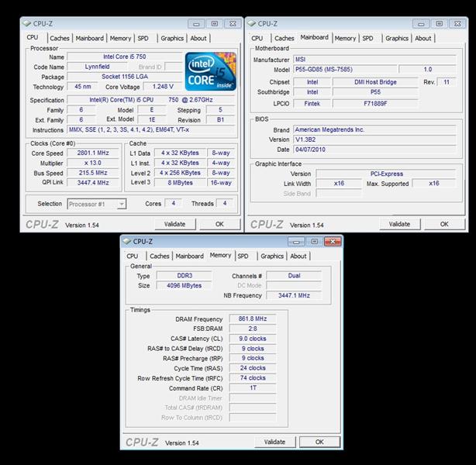Image resolution: width=476 pixels, height=465 pixels.
Task: Open About tab in top-left CPU window
Action: coord(198,38)
